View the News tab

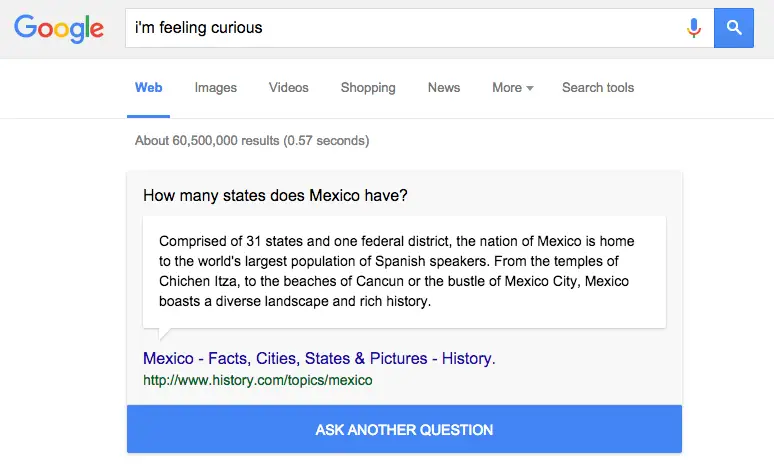pyautogui.click(x=444, y=88)
